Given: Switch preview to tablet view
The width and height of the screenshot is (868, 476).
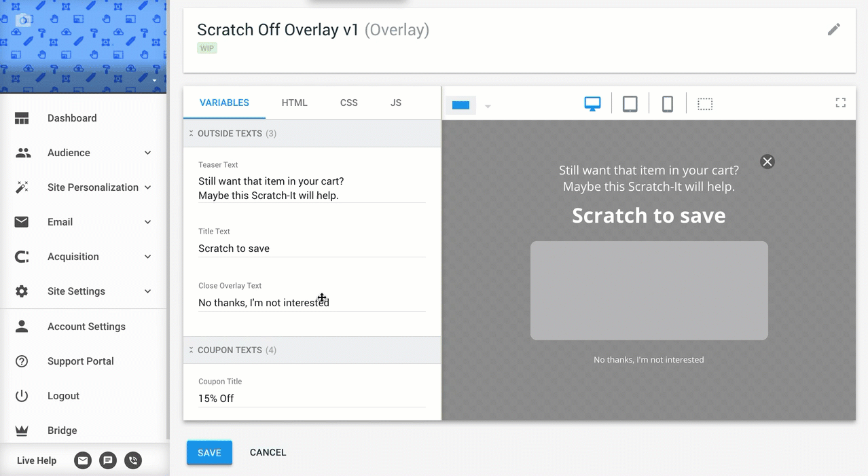Looking at the screenshot, I should click(x=630, y=104).
